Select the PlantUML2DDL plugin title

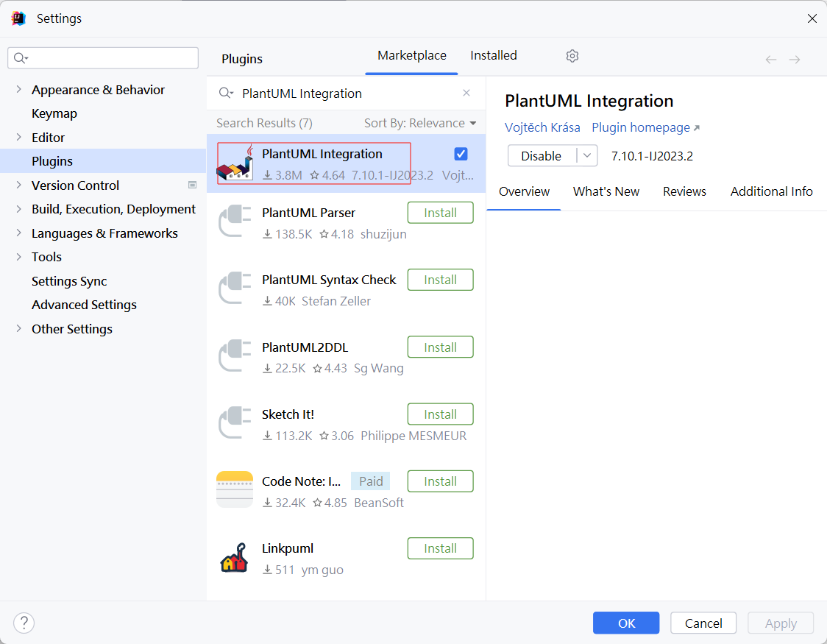[x=305, y=347]
